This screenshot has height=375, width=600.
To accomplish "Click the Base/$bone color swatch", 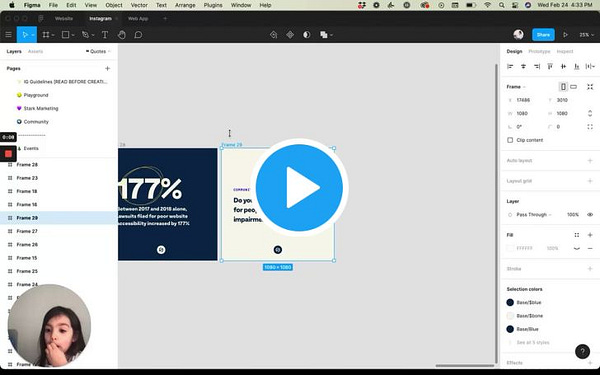I will (x=510, y=316).
